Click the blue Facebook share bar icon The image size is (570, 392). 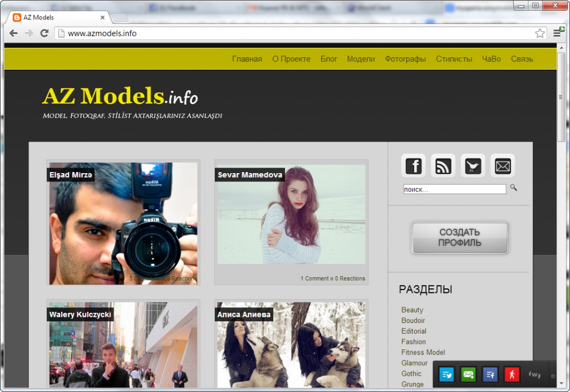[490, 375]
